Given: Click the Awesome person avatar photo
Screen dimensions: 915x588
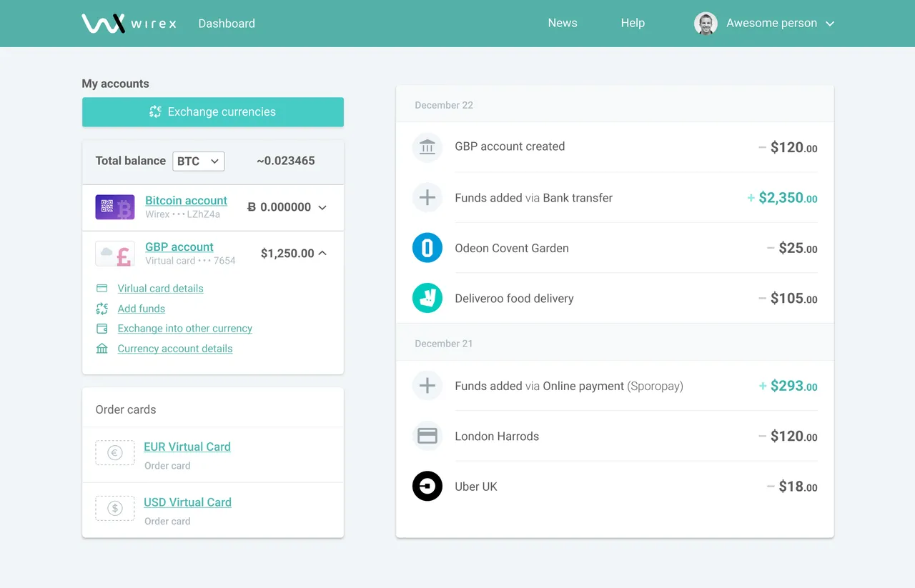Looking at the screenshot, I should pos(706,24).
